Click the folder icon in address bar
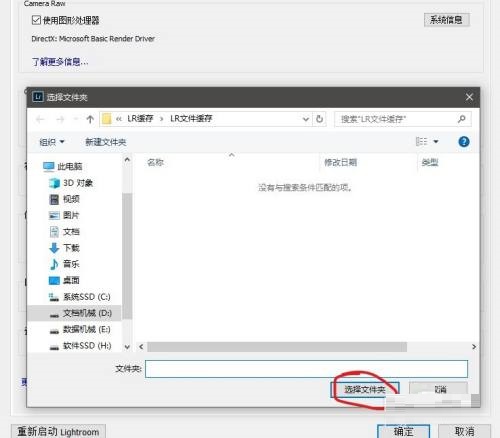This screenshot has width=500, height=438. pyautogui.click(x=107, y=119)
